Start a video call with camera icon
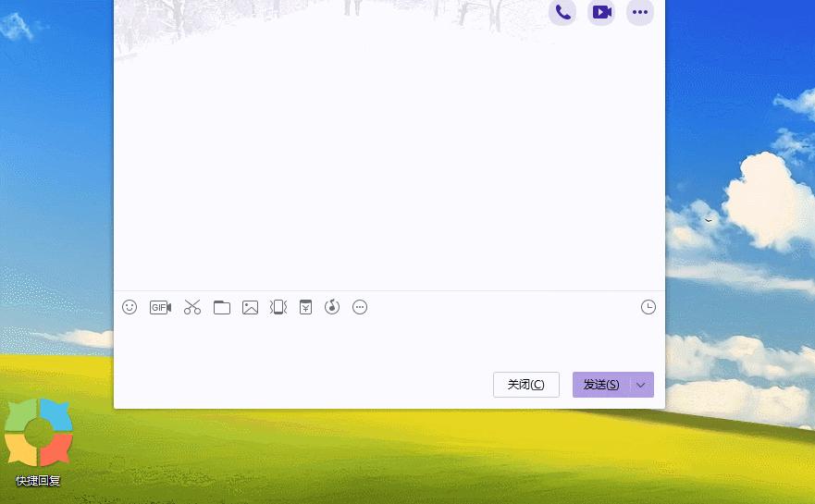Viewport: 815px width, 504px height. (601, 12)
